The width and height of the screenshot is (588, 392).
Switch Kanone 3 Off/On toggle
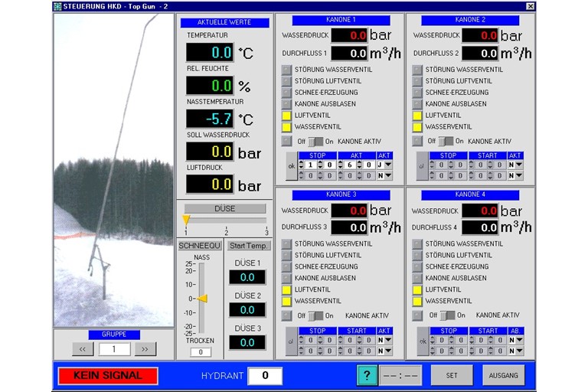point(316,315)
